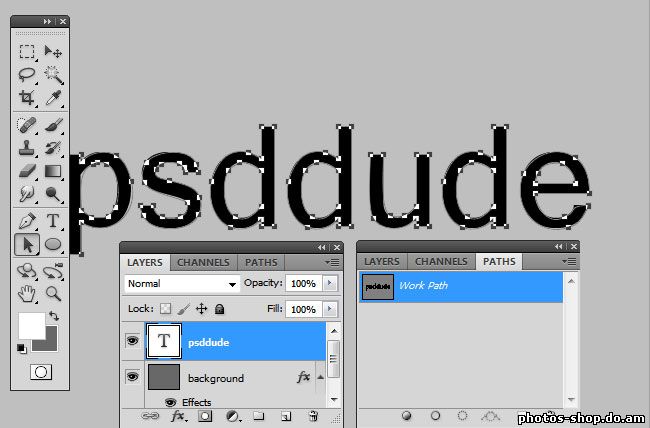Choose the Magic Wand tool

click(53, 75)
